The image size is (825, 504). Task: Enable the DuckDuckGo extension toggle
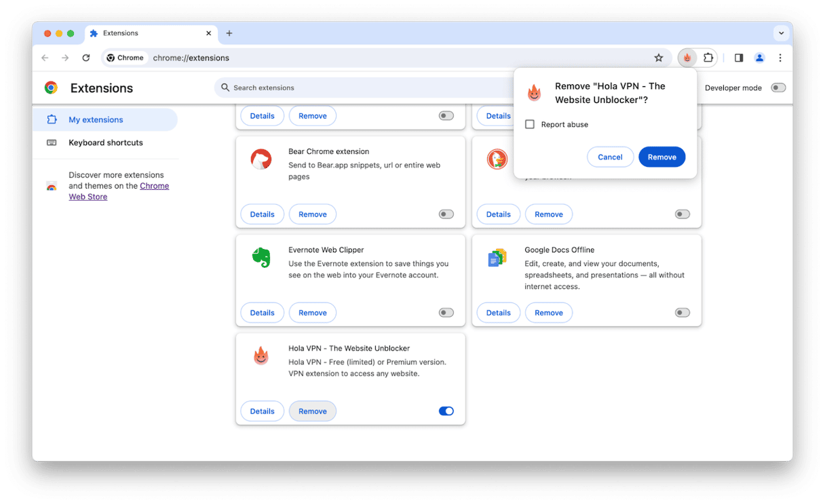(x=682, y=214)
